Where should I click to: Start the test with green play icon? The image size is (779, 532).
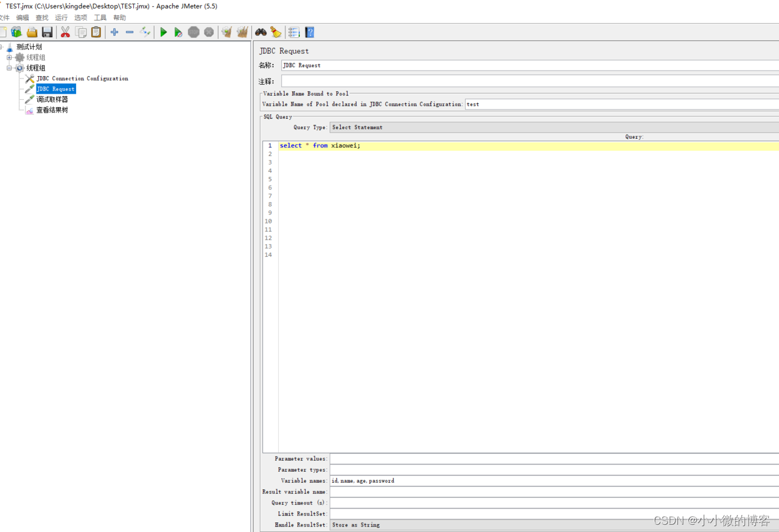point(163,32)
